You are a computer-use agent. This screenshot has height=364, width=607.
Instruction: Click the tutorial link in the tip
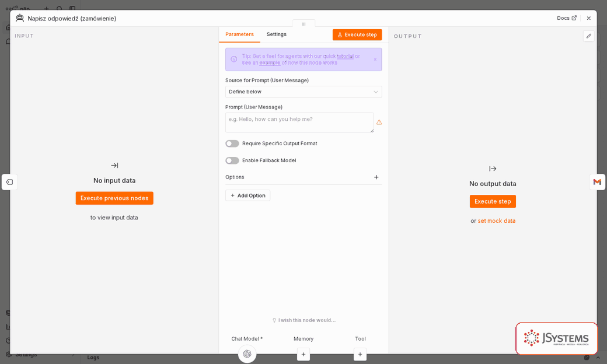345,56
